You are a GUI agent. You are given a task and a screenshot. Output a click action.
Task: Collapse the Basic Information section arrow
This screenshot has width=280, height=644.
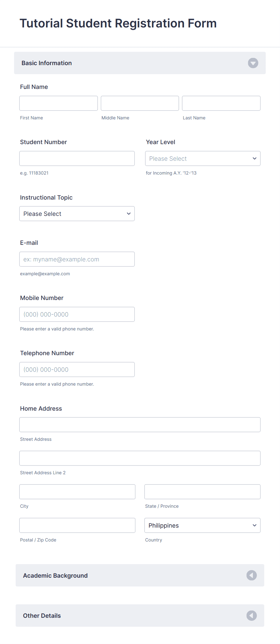pyautogui.click(x=253, y=63)
